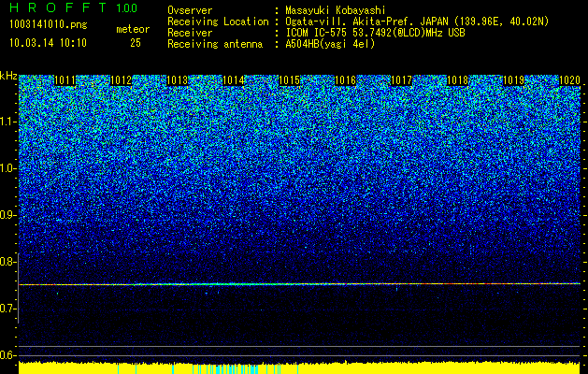Click the 1015 time marker

tap(290, 80)
